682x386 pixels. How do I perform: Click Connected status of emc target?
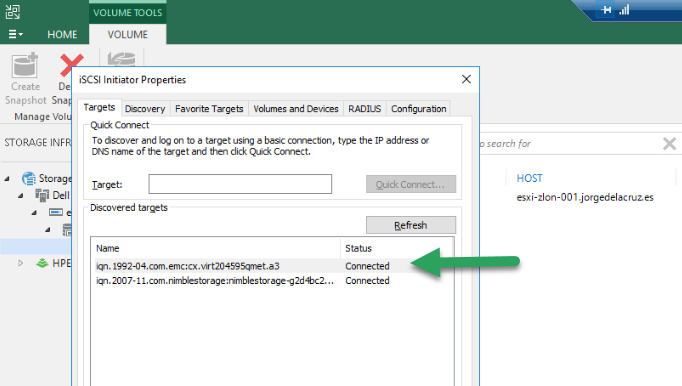pyautogui.click(x=367, y=266)
